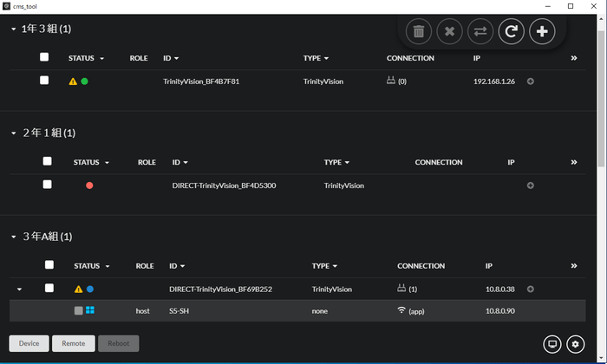This screenshot has height=364, width=607.
Task: Collapse the 2年1組 group
Action: [x=13, y=133]
